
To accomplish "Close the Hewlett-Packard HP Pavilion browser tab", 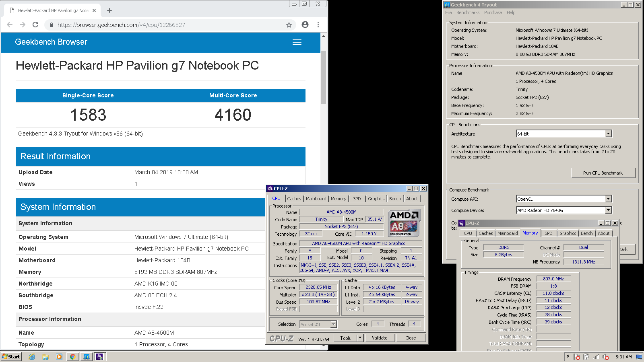I will coord(94,10).
